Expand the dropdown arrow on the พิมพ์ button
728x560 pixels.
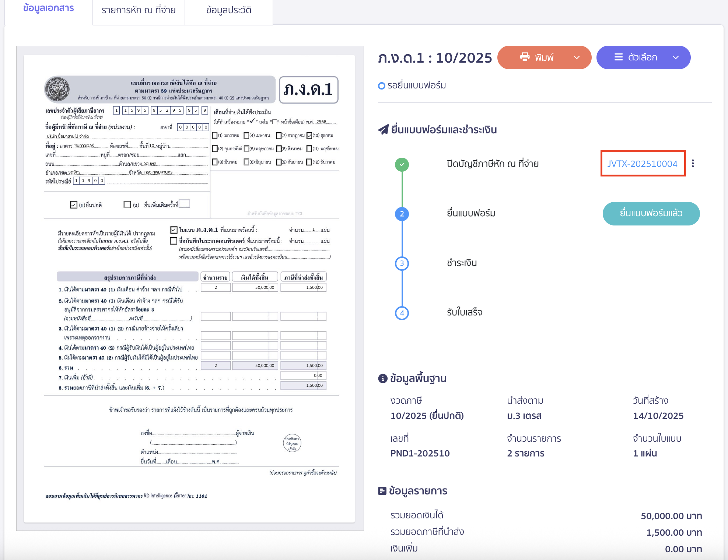click(576, 57)
